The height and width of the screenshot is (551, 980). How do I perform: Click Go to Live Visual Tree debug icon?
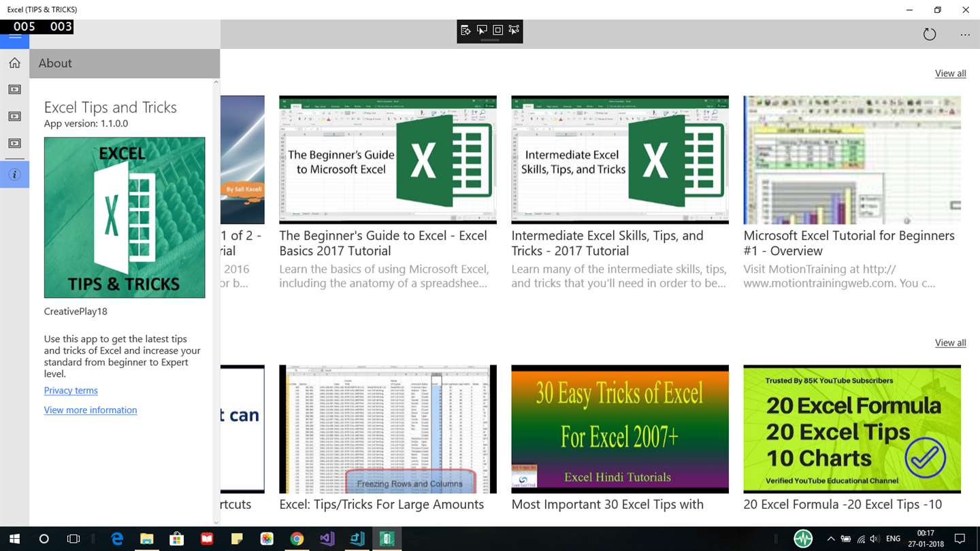pyautogui.click(x=465, y=30)
